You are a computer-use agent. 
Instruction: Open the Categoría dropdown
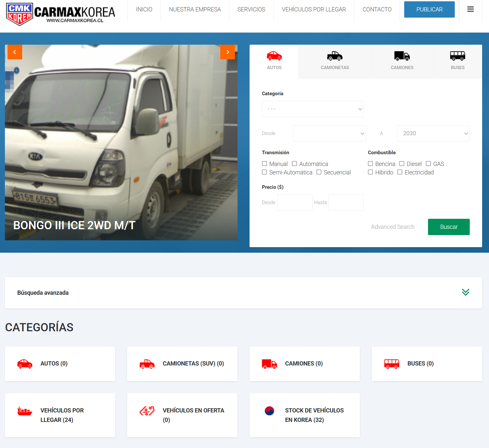coord(313,109)
